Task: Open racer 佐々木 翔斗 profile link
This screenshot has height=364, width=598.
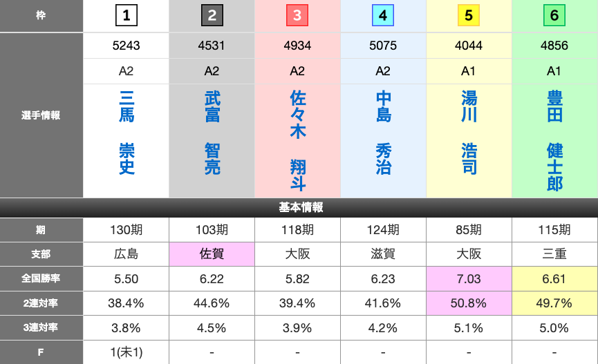Action: point(298,141)
